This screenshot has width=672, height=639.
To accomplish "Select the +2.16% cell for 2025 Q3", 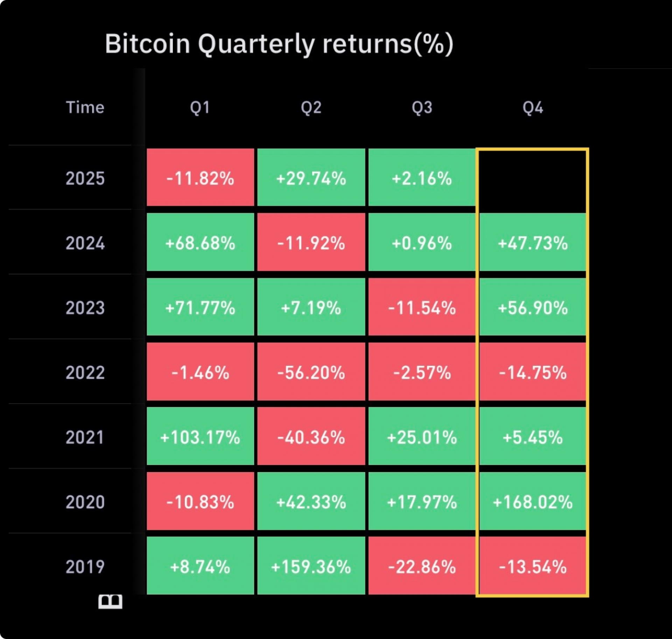I will pos(422,177).
